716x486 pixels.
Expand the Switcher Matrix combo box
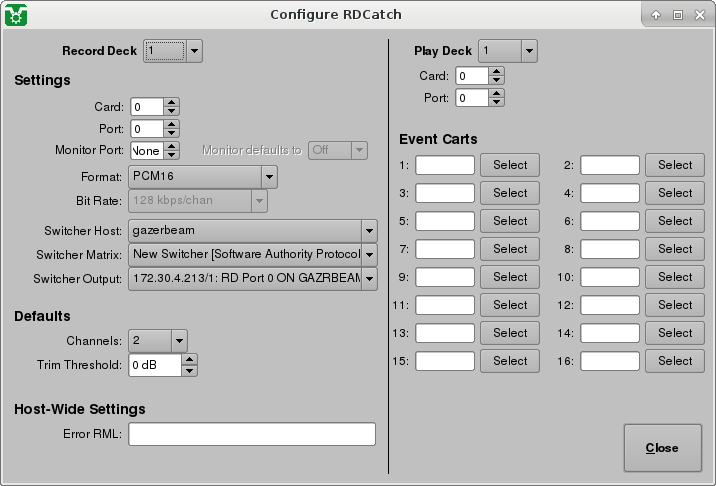click(x=368, y=255)
